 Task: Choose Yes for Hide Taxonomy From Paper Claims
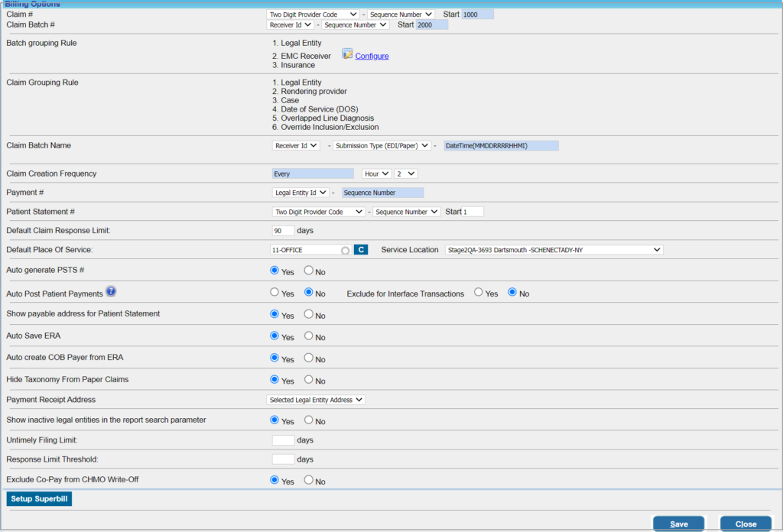point(275,379)
